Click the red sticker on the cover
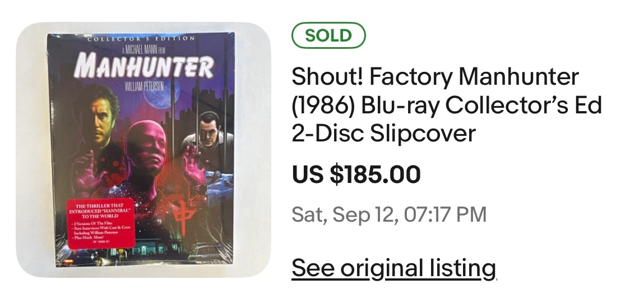Viewport: 644px width, 307px height. tap(101, 223)
